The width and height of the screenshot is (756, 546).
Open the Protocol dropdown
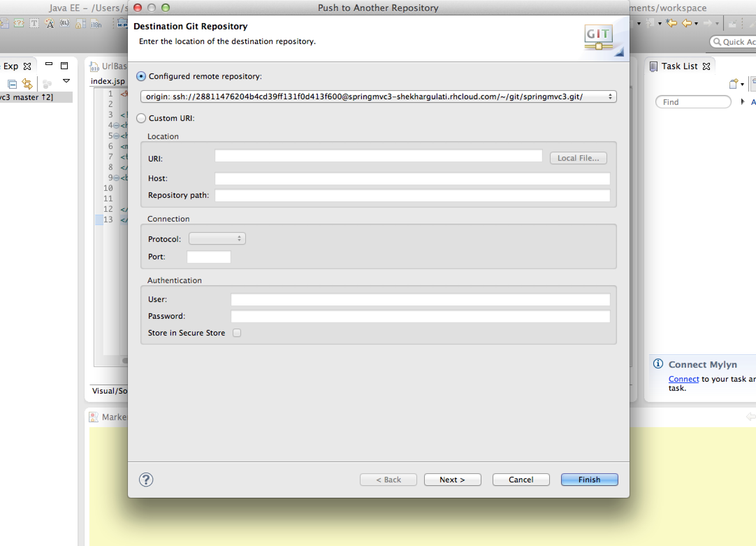click(217, 238)
